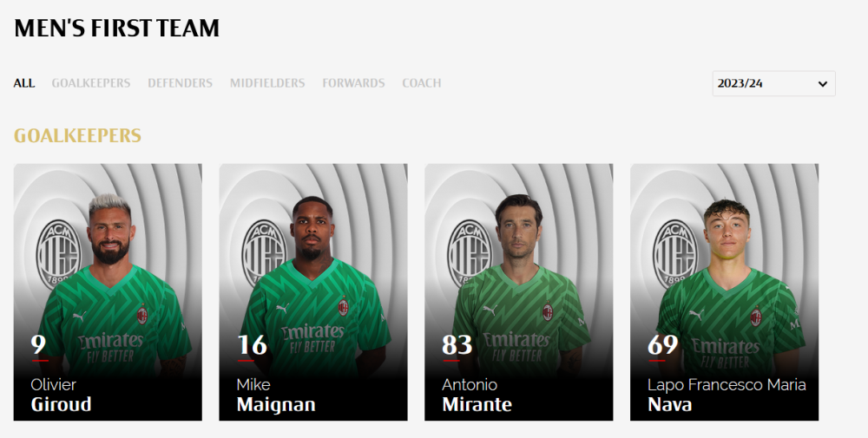Switch to the FORWARDS filter tab
This screenshot has width=868, height=438.
click(354, 83)
